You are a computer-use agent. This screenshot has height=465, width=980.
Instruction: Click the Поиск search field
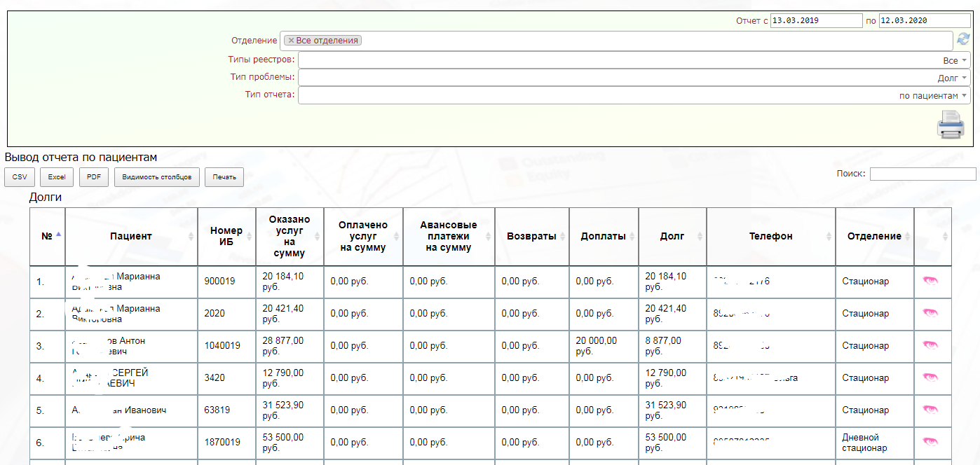(923, 174)
